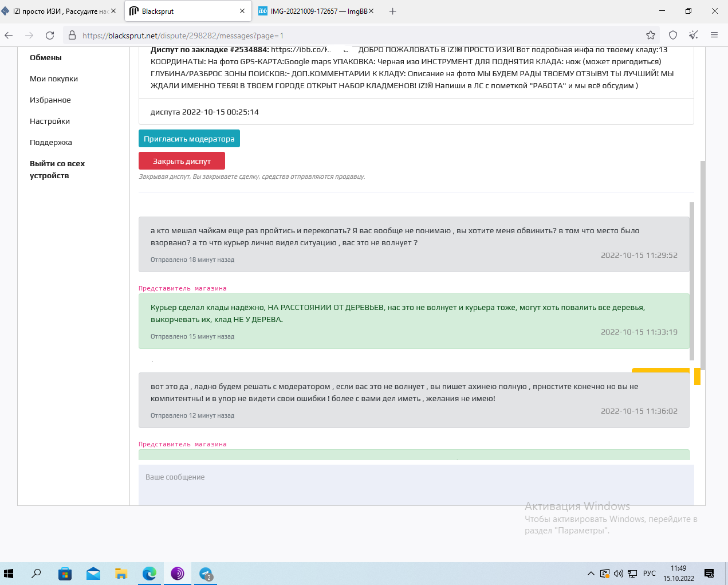Click the Ваше сообщение text field
The image size is (728, 585).
coord(416,485)
